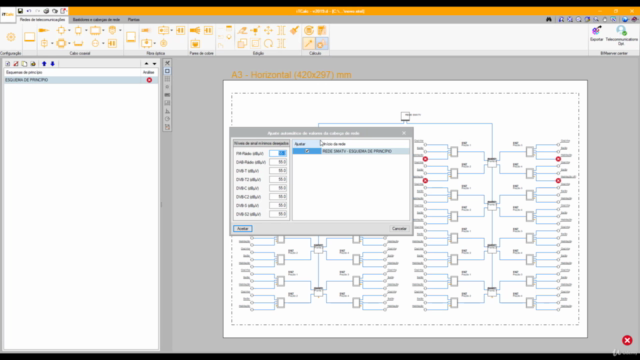Viewport: 640px width, 360px height.
Task: Click the rectangle tool in the vertical toolbar
Action: (x=167, y=71)
